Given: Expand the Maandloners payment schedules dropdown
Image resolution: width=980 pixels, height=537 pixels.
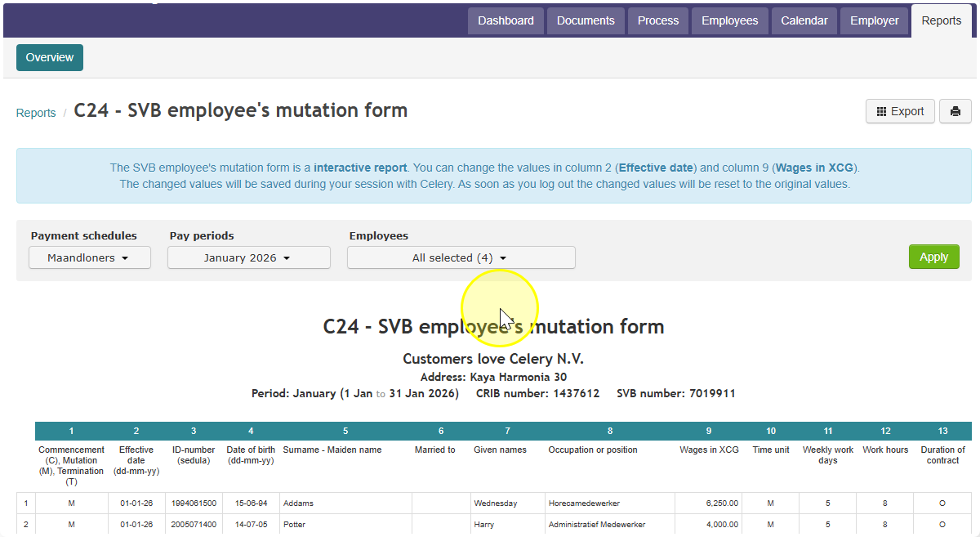Looking at the screenshot, I should (90, 257).
